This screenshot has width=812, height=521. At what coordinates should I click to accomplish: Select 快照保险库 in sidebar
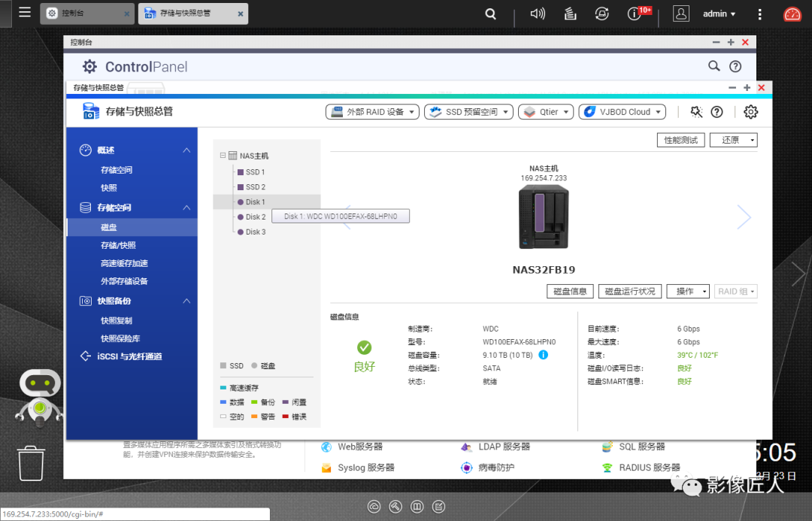(x=120, y=338)
